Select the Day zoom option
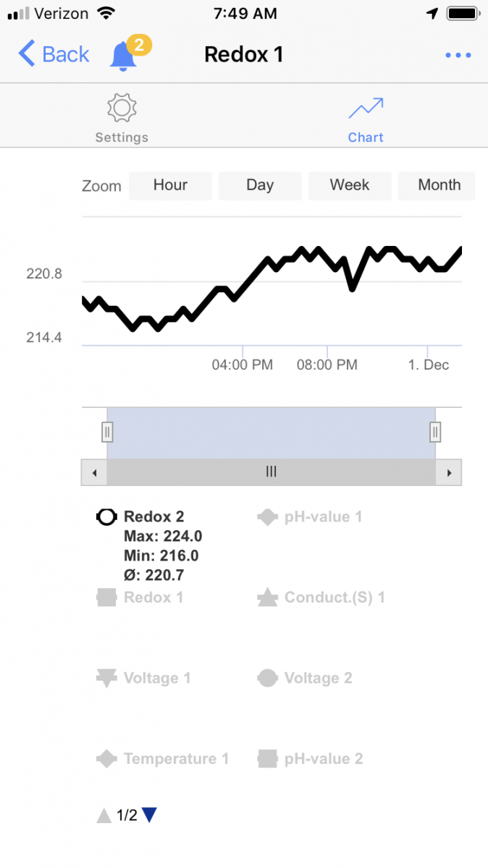 tap(260, 185)
